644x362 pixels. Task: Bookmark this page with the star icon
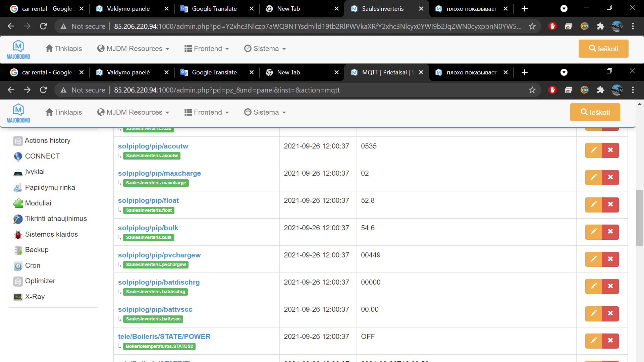coord(532,90)
